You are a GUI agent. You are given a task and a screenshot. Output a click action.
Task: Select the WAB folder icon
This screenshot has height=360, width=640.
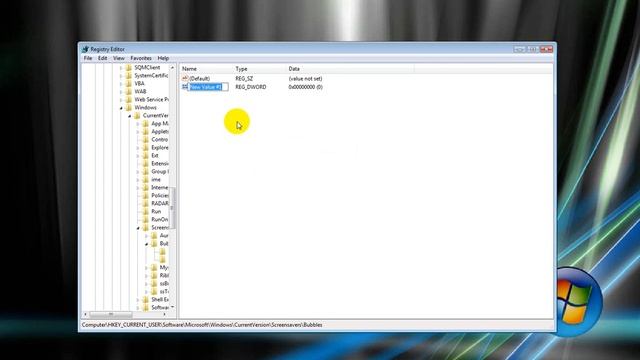(129, 91)
